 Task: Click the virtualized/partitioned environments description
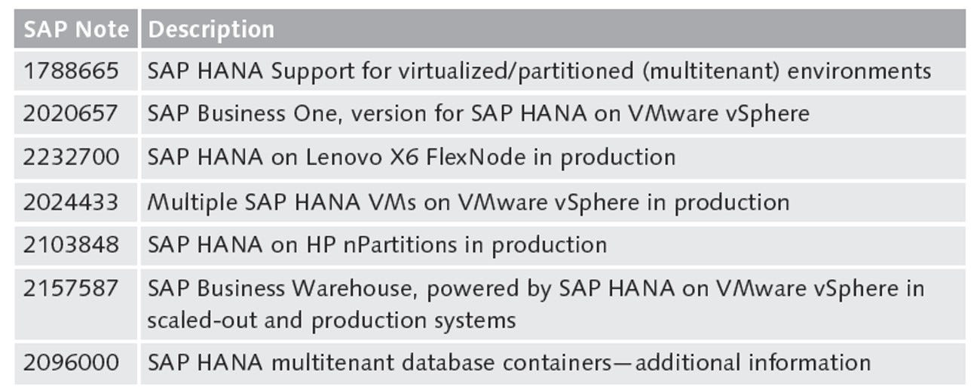click(539, 72)
